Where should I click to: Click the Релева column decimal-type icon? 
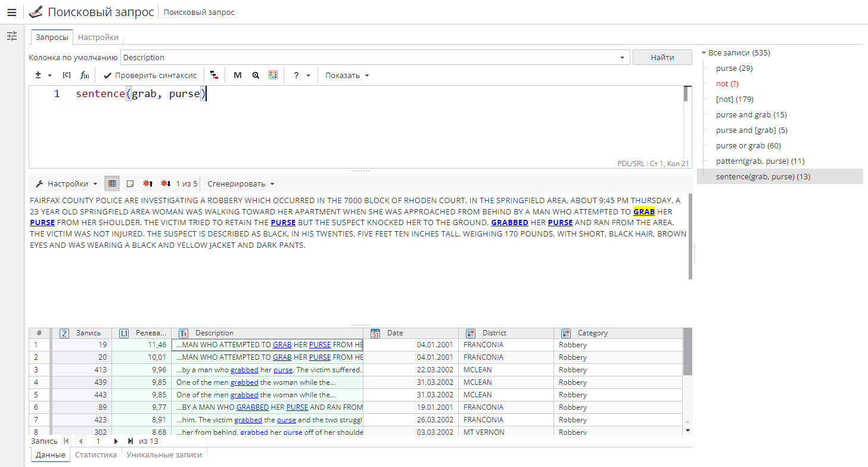coord(124,333)
